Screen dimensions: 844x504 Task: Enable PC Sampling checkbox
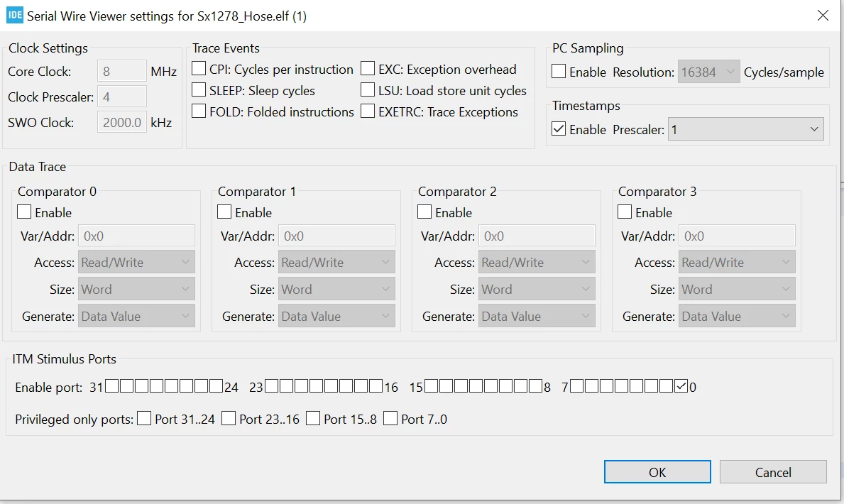coord(559,71)
